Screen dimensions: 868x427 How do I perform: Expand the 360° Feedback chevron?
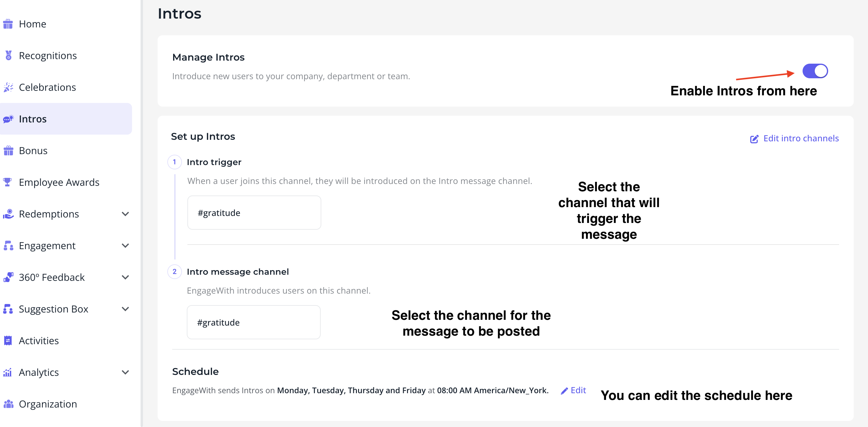click(125, 277)
